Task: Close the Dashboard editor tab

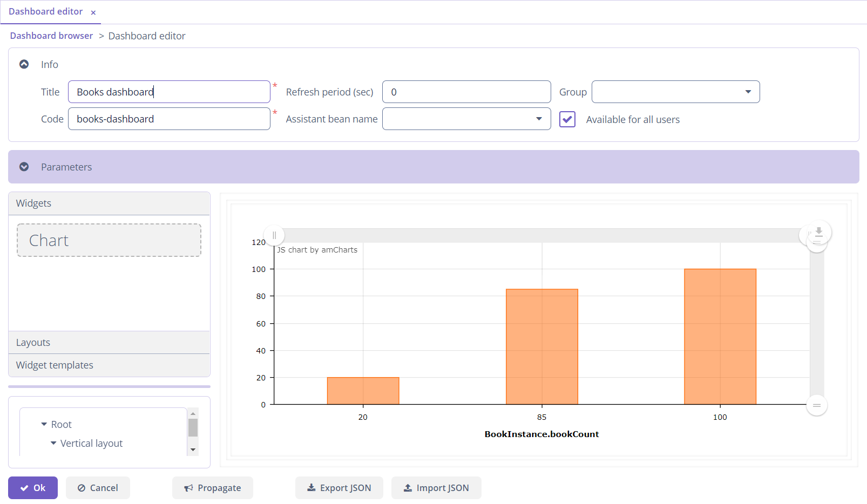Action: [93, 12]
